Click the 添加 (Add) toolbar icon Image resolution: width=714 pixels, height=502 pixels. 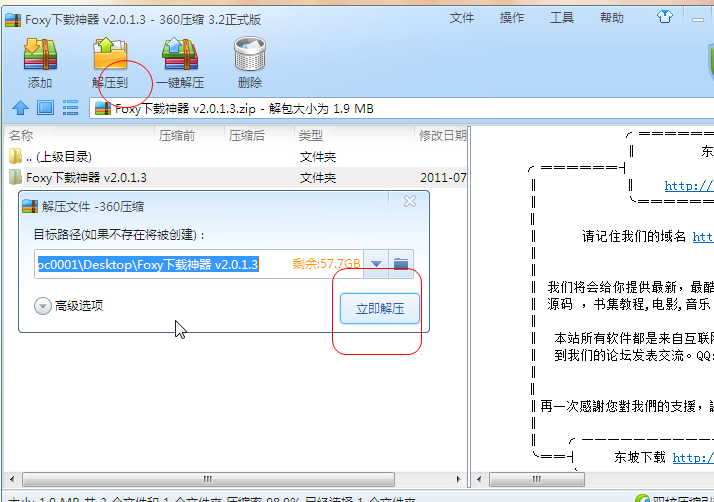40,55
